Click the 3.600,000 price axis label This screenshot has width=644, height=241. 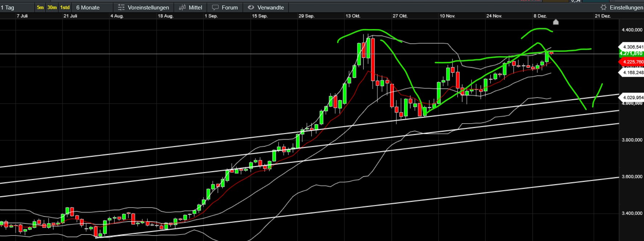(x=632, y=177)
